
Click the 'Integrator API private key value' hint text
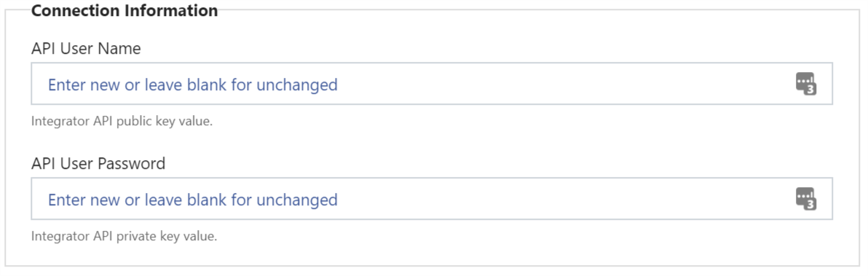tap(124, 236)
